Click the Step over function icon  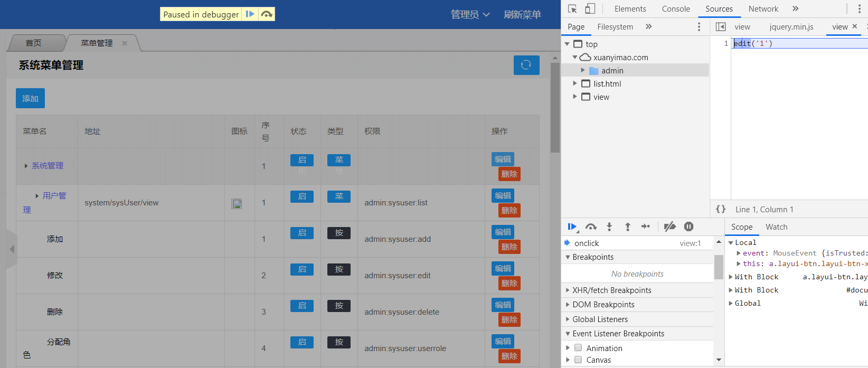click(x=591, y=227)
